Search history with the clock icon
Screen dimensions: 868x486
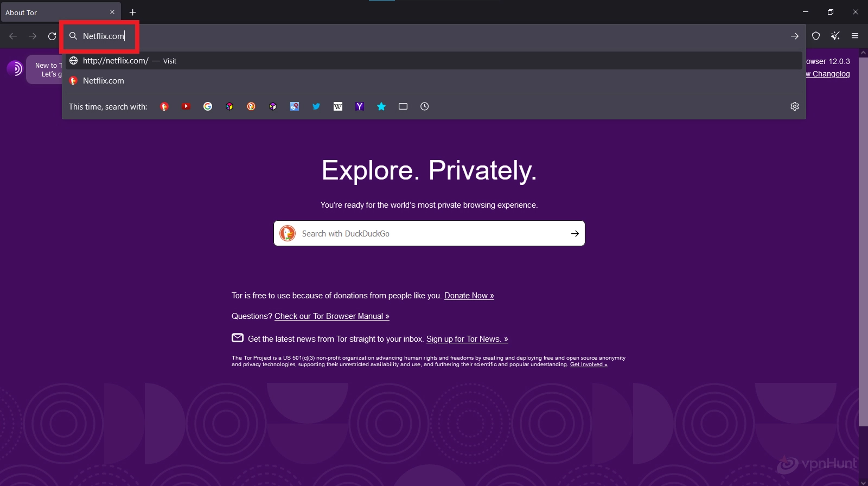click(x=425, y=106)
